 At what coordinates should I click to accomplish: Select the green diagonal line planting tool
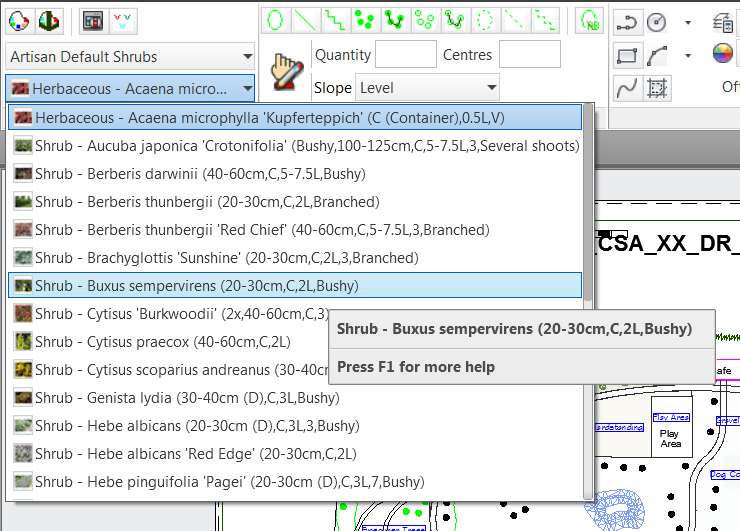[306, 19]
